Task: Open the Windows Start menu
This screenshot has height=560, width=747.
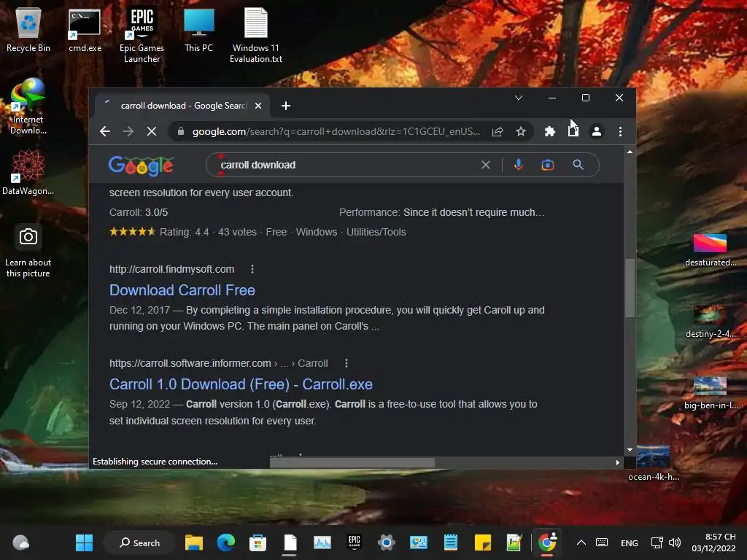Action: click(85, 542)
